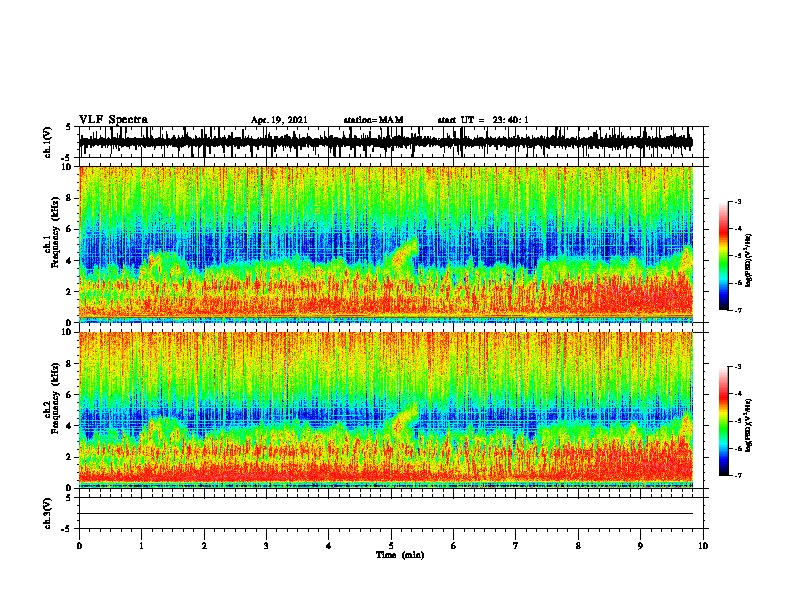Click the "7" tick on the time axis
This screenshot has height=612, width=792.
pos(516,546)
